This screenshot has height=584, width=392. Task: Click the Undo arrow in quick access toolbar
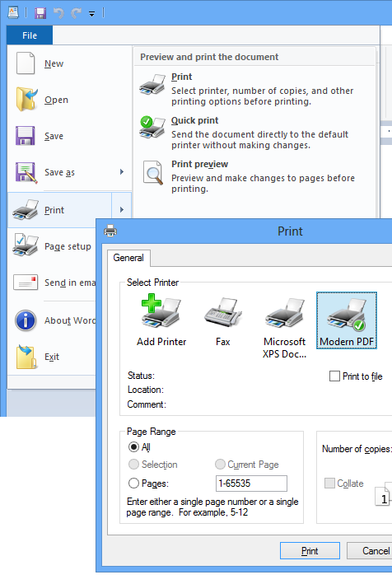click(x=58, y=13)
